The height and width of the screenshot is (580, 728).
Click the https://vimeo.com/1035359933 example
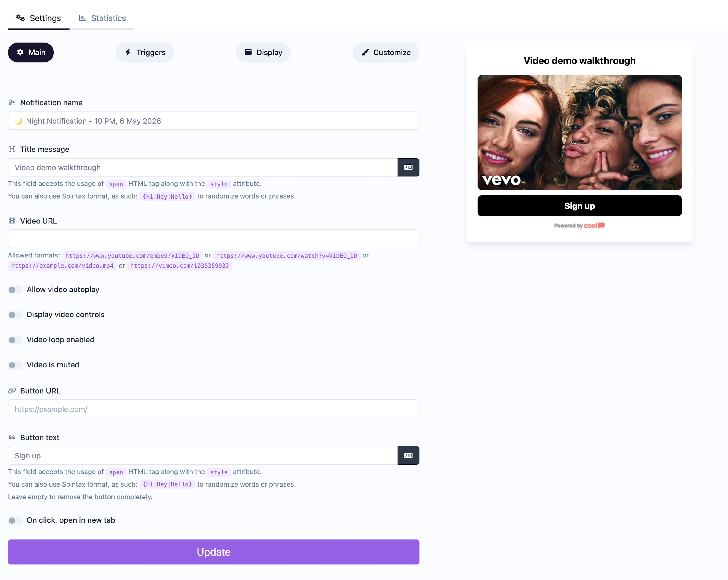180,266
